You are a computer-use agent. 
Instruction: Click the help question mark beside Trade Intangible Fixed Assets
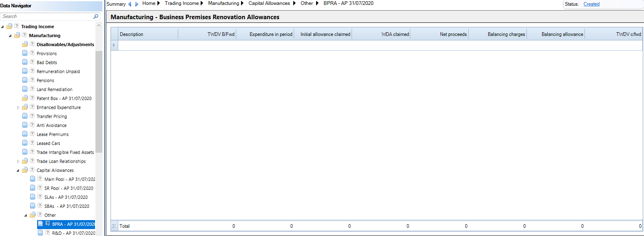32,152
